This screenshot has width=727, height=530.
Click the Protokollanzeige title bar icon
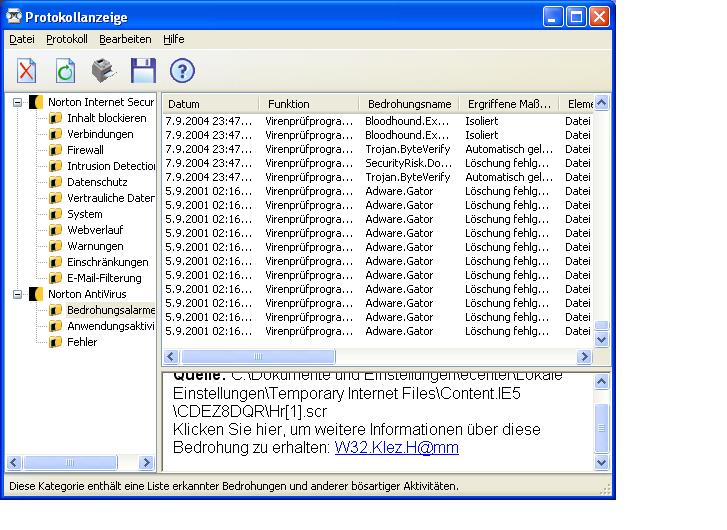click(14, 16)
